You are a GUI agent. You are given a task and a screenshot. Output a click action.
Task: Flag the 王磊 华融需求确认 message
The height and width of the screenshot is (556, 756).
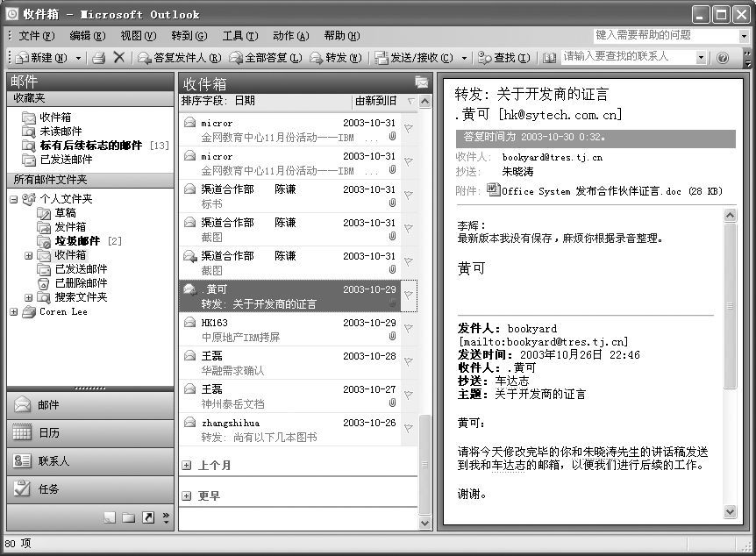point(408,362)
